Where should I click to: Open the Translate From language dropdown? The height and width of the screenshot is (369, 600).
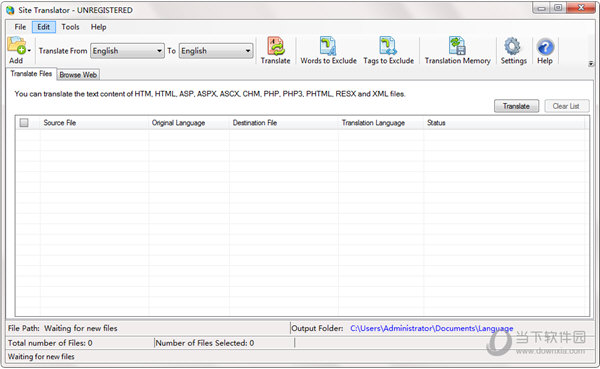click(127, 51)
